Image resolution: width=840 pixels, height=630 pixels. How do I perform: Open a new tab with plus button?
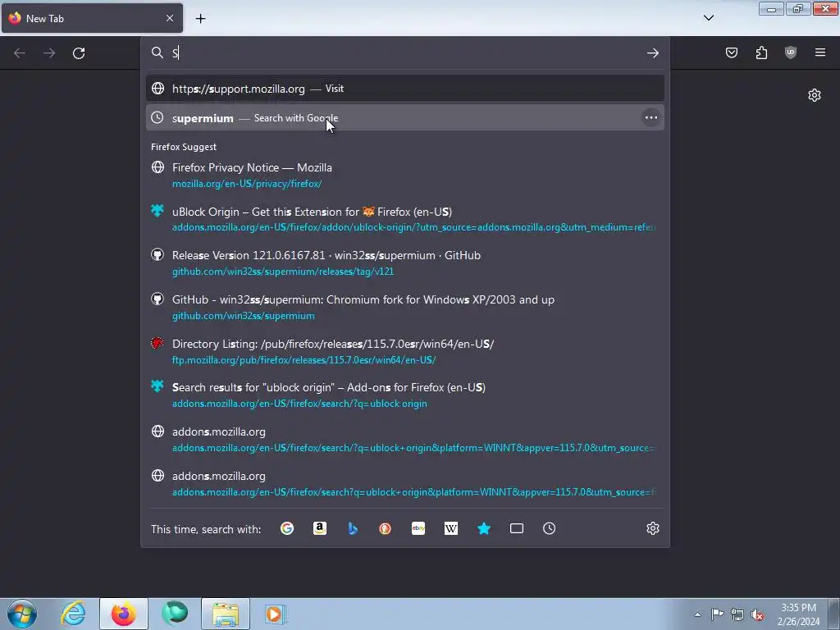click(x=200, y=19)
